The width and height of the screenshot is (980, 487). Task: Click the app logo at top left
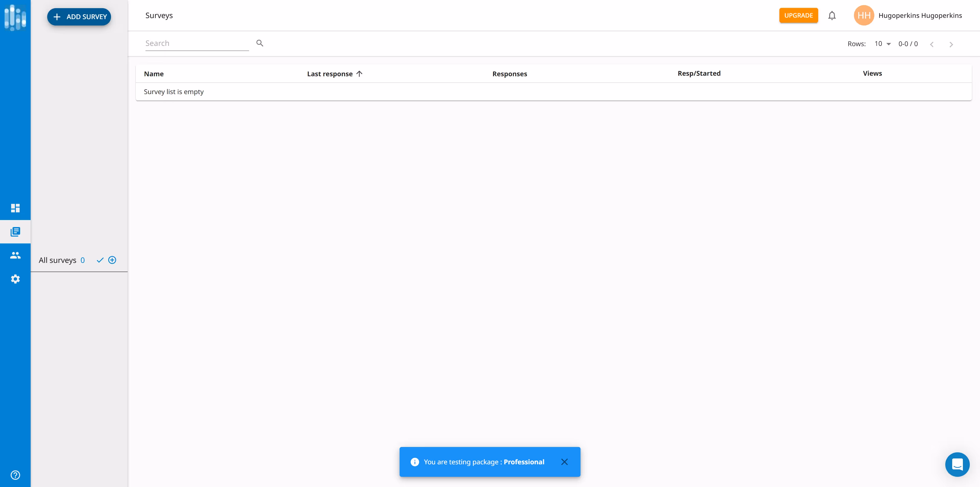15,17
